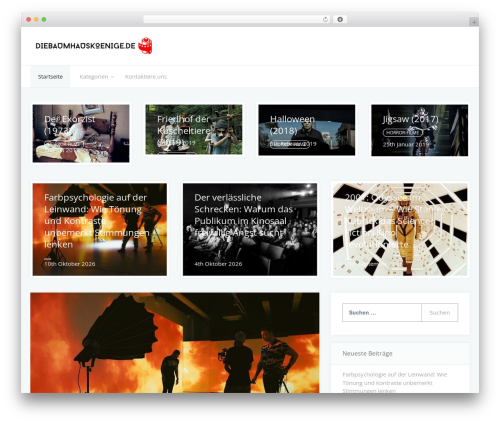Click the red film reel logo icon
This screenshot has width=500, height=423.
[145, 46]
